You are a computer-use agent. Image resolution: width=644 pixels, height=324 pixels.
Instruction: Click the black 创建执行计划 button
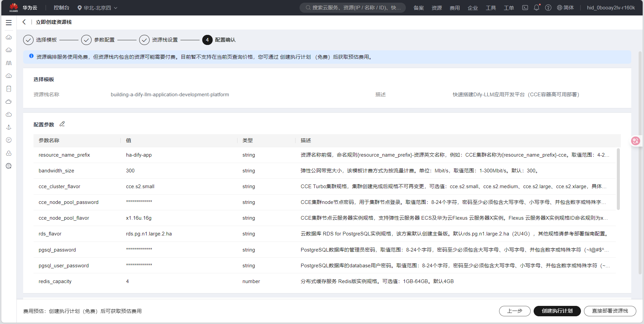[557, 311]
